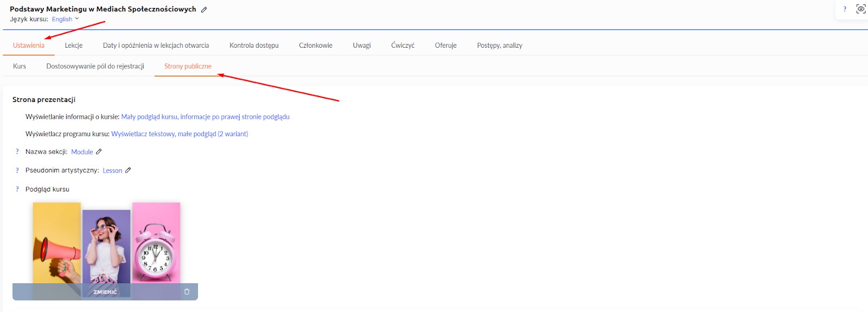Select the Członkowie tab
This screenshot has width=868, height=312.
click(x=316, y=46)
